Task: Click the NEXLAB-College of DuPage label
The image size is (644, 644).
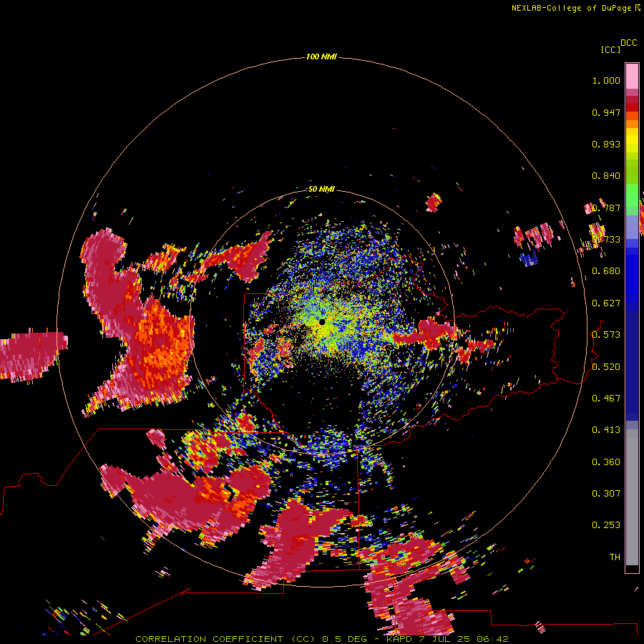Action: (571, 8)
